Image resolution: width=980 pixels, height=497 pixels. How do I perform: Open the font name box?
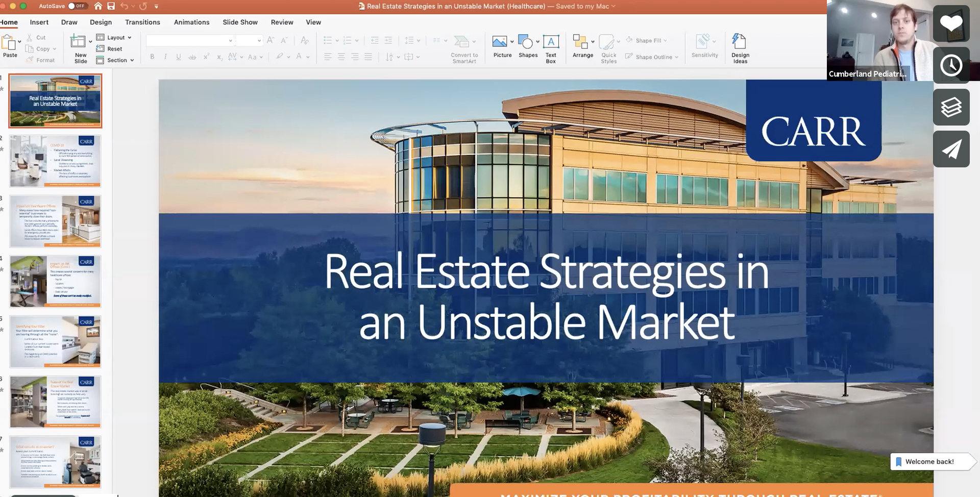click(190, 40)
